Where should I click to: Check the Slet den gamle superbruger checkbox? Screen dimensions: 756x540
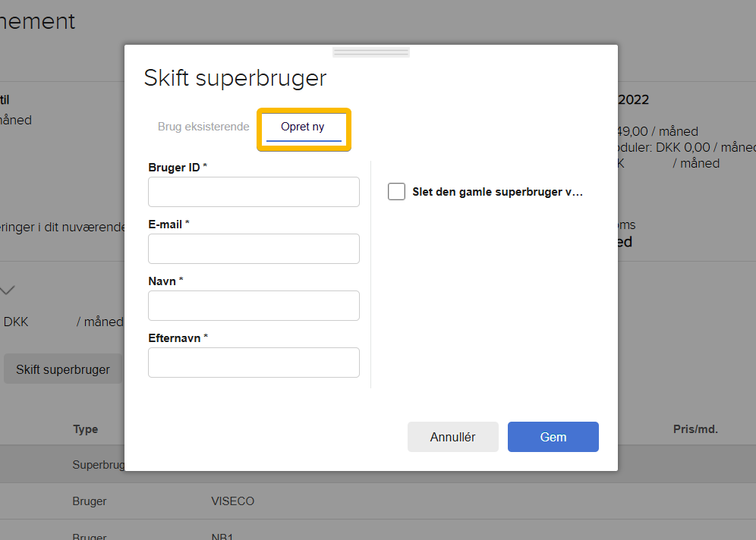tap(396, 191)
